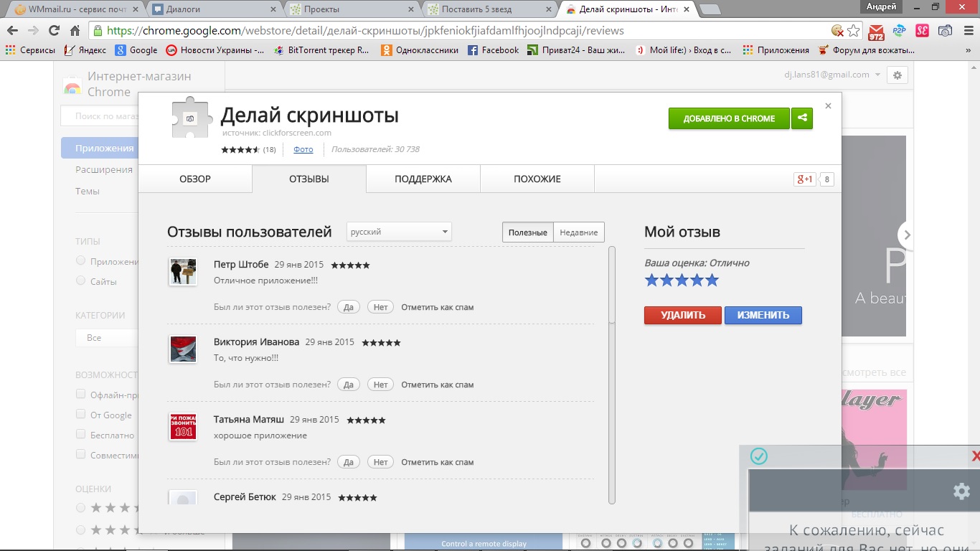Open the browser home page icon
The image size is (980, 551).
coord(75,31)
